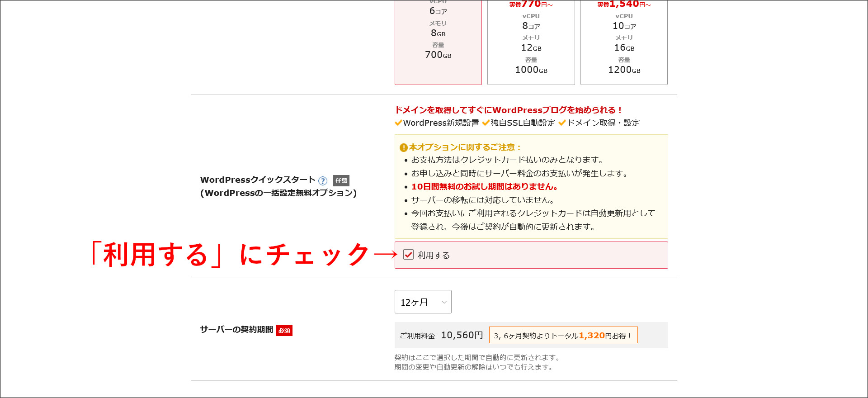Click the red 必須 badge
This screenshot has height=398, width=868.
pos(284,331)
